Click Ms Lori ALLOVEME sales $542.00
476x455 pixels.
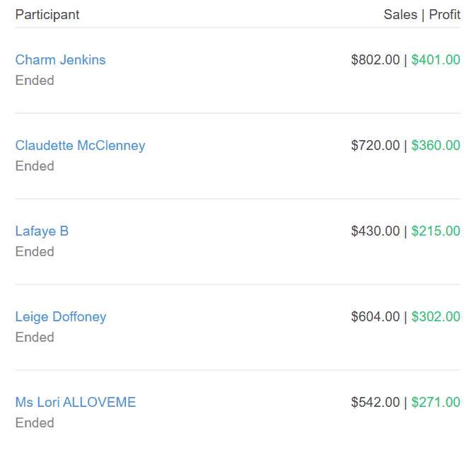coord(376,403)
